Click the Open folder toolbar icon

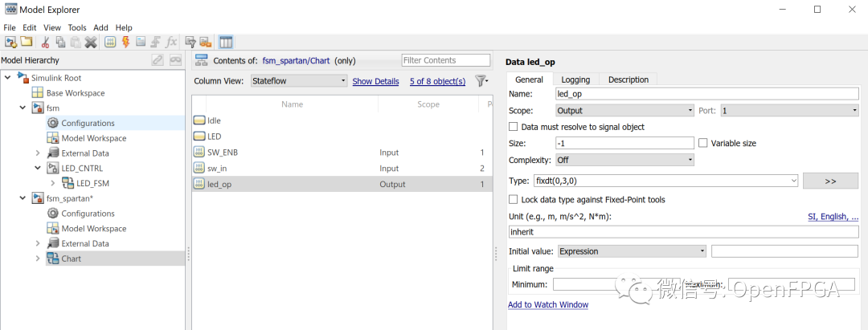(26, 42)
